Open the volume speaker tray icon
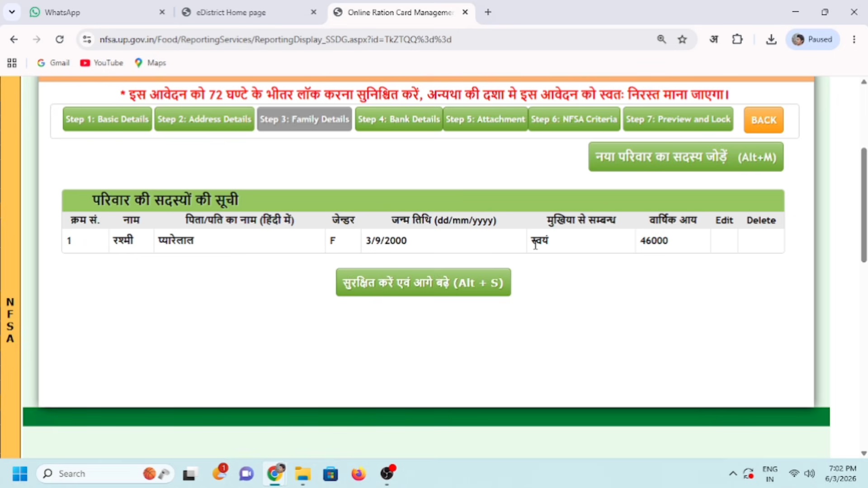Image resolution: width=868 pixels, height=488 pixels. tap(810, 474)
